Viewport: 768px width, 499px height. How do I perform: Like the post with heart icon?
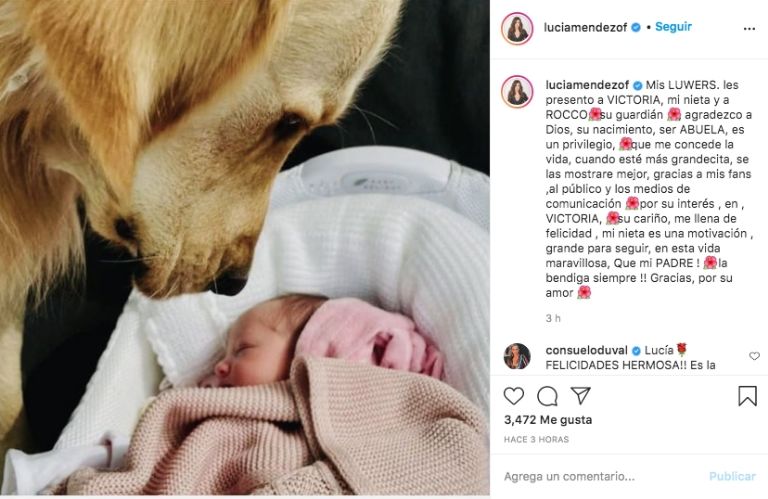click(x=514, y=396)
